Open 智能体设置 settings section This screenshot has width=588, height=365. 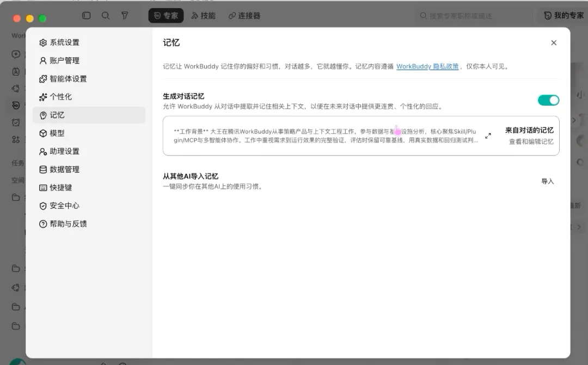(89, 79)
